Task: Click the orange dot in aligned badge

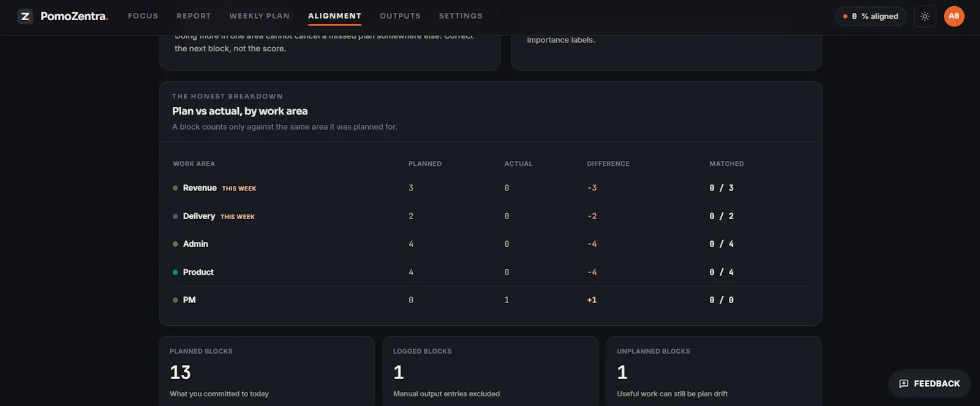Action: pos(845,17)
